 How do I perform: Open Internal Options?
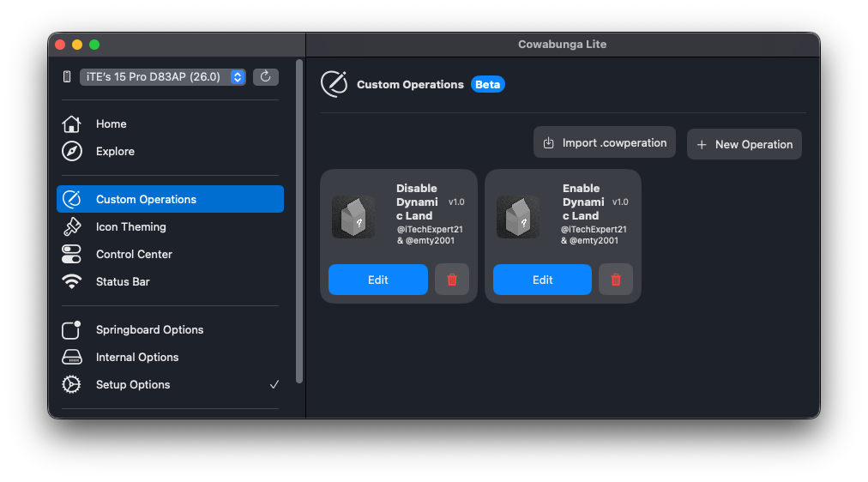click(170, 358)
